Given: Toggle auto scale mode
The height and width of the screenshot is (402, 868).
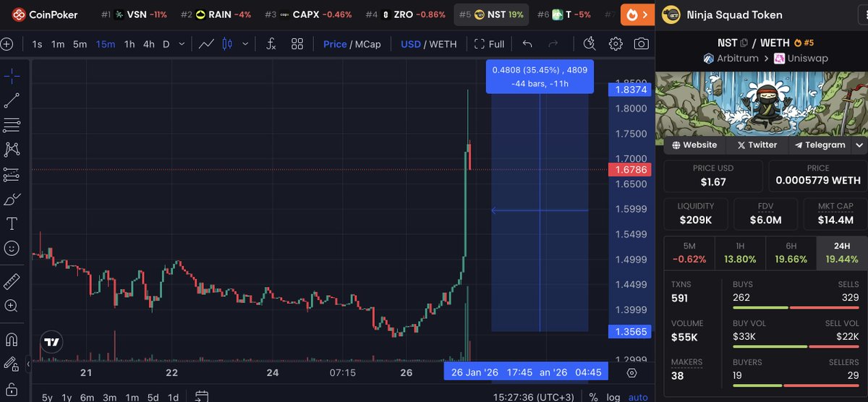Looking at the screenshot, I should tap(638, 397).
